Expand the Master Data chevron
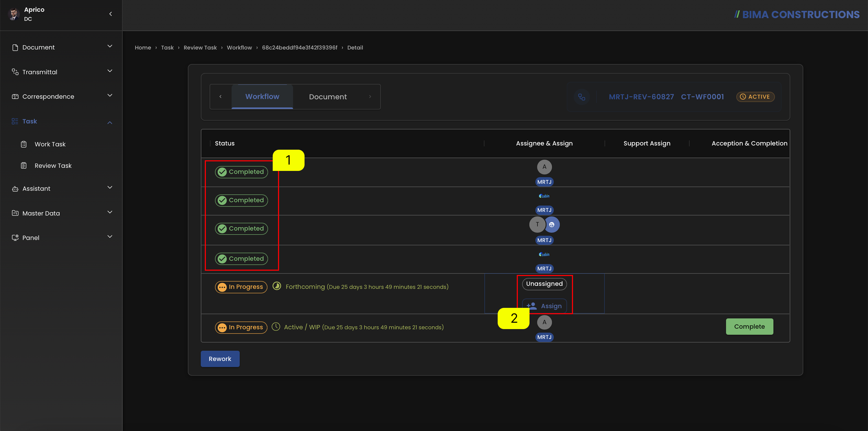 click(x=110, y=212)
